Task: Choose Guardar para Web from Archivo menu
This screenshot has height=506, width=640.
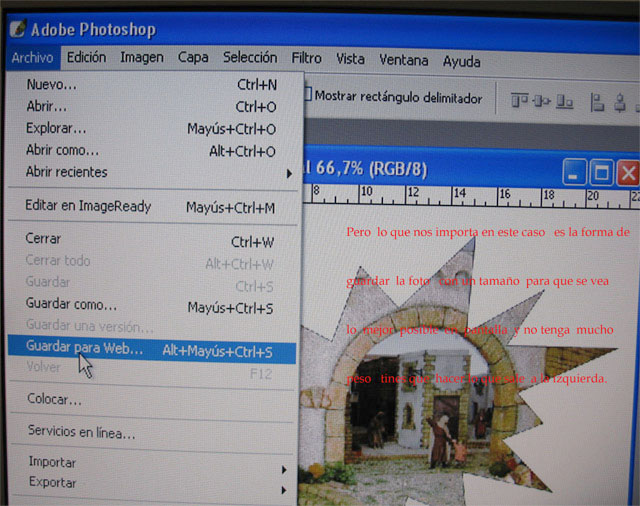Action: coord(85,351)
